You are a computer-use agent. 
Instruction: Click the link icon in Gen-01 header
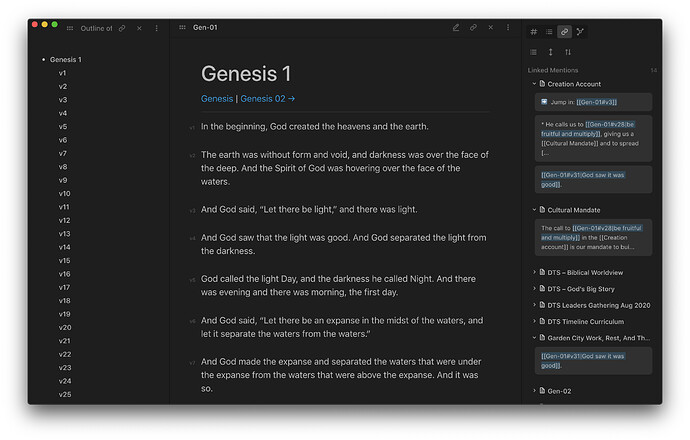[473, 28]
